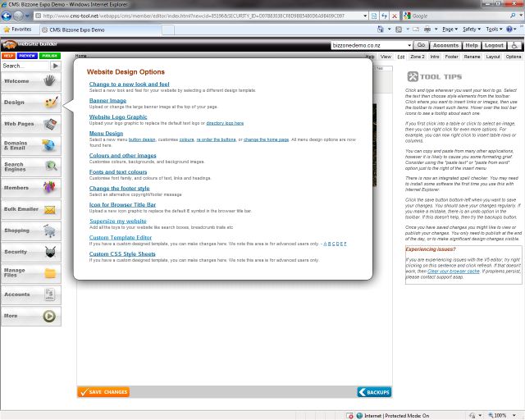
Task: Expand the bizzonedemo.co.nz site dropdown
Action: tap(408, 46)
